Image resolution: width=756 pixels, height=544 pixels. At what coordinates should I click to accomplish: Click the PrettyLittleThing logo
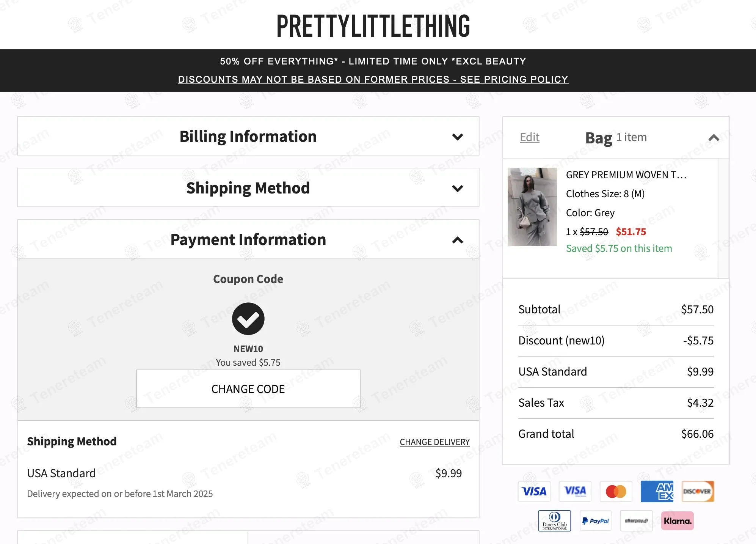pyautogui.click(x=373, y=26)
